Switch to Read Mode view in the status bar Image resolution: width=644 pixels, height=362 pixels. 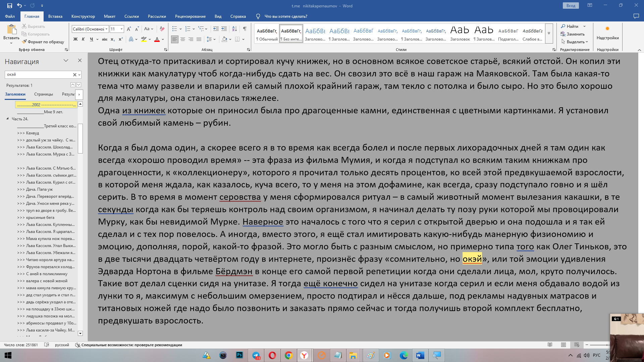(x=550, y=345)
